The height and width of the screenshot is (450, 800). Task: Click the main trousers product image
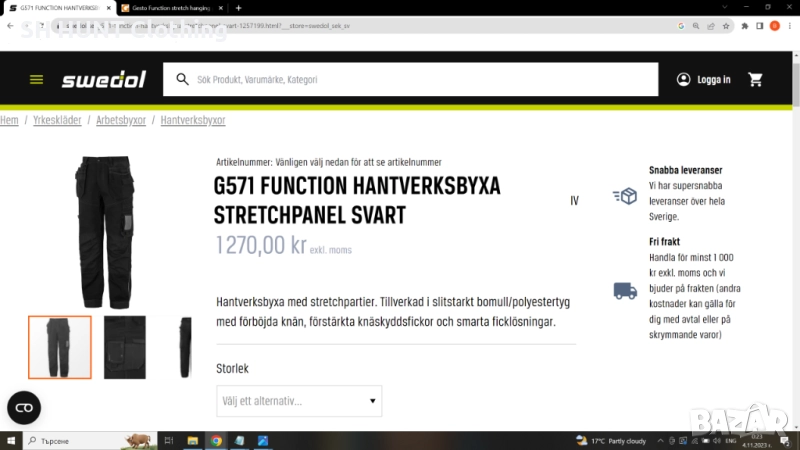(104, 232)
